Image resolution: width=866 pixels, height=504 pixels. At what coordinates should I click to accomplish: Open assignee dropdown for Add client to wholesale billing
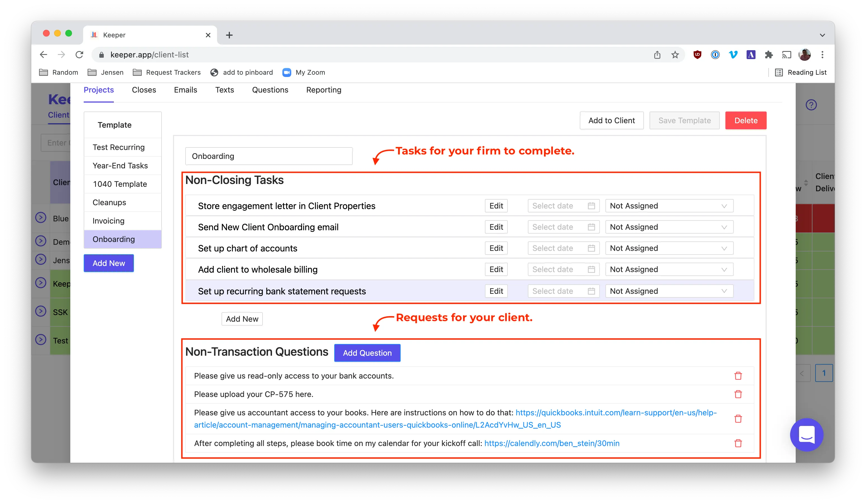pyautogui.click(x=669, y=270)
